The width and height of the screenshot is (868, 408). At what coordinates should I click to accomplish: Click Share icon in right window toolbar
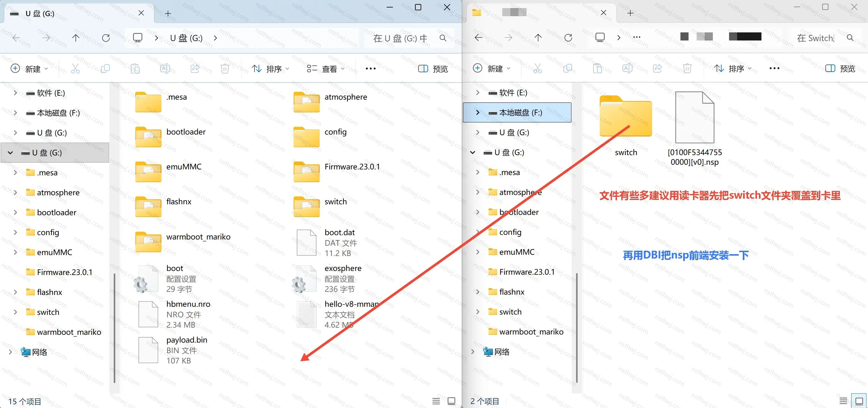click(x=657, y=69)
